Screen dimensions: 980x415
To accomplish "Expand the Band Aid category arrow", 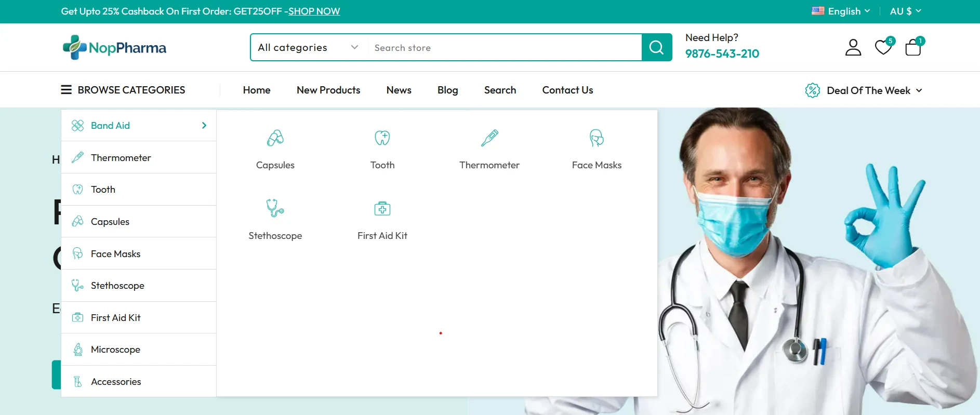I will click(x=204, y=126).
